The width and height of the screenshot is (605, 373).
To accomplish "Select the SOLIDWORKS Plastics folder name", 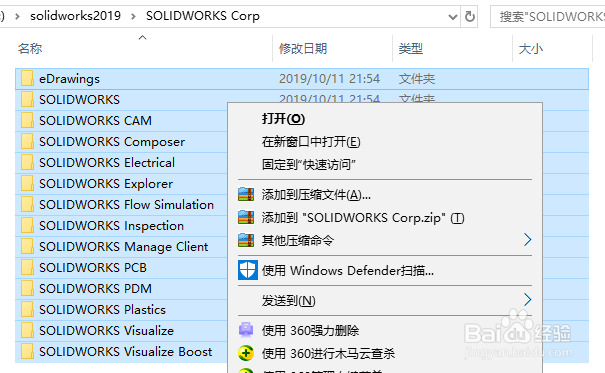I will click(x=102, y=309).
